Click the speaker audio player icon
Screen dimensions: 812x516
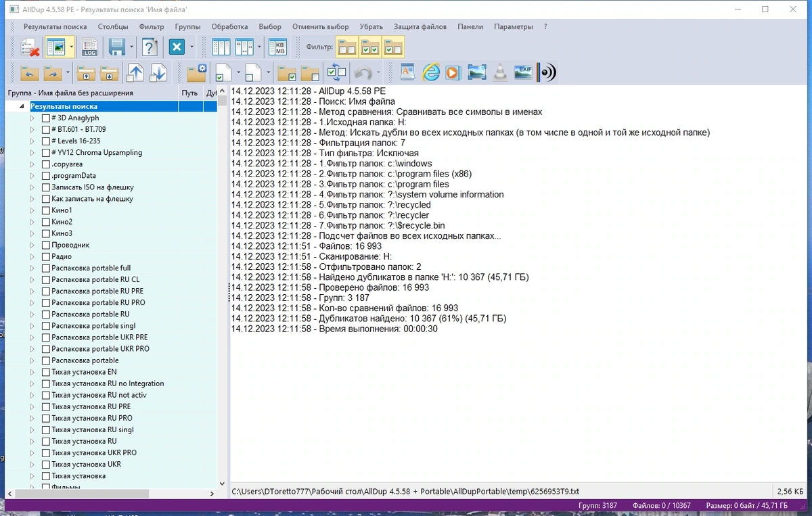point(547,72)
